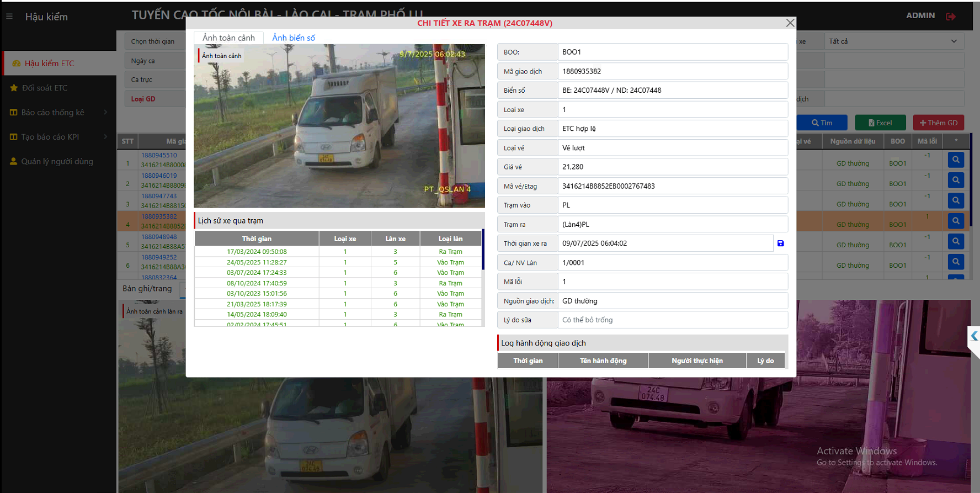Click the Mã lỗi table column header
The width and height of the screenshot is (980, 493).
[x=927, y=141]
